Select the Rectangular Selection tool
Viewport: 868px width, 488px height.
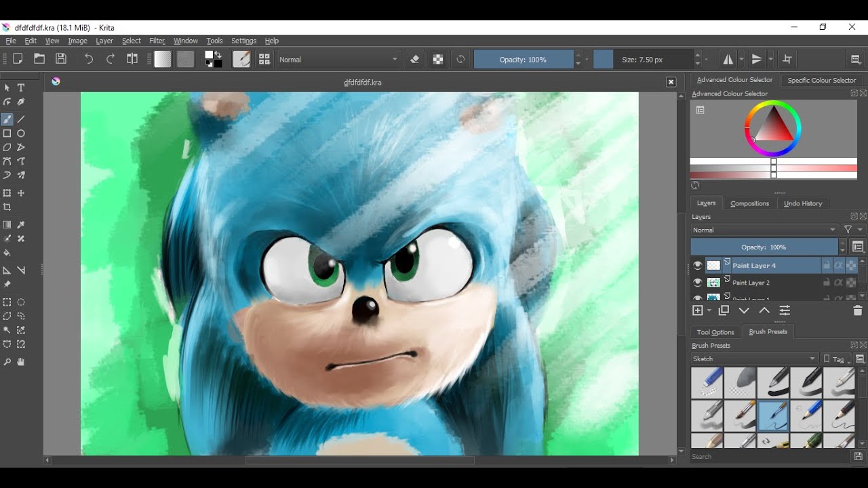point(7,302)
